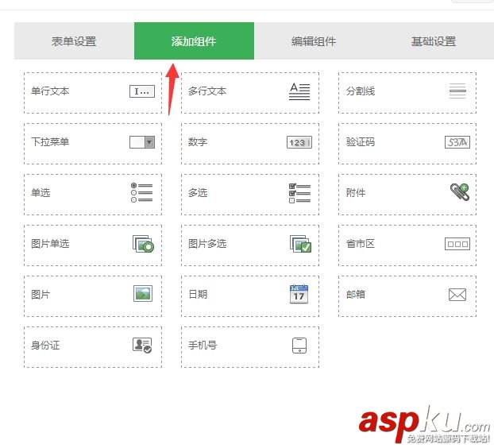This screenshot has width=494, height=448.
Task: Click the image single-choice icon
Action: [x=143, y=244]
